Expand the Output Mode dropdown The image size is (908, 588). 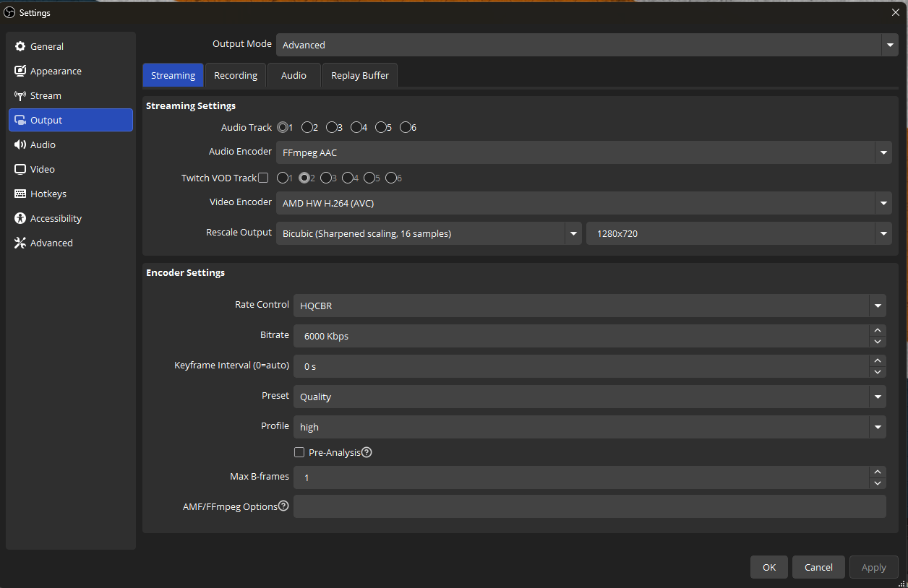coord(889,45)
